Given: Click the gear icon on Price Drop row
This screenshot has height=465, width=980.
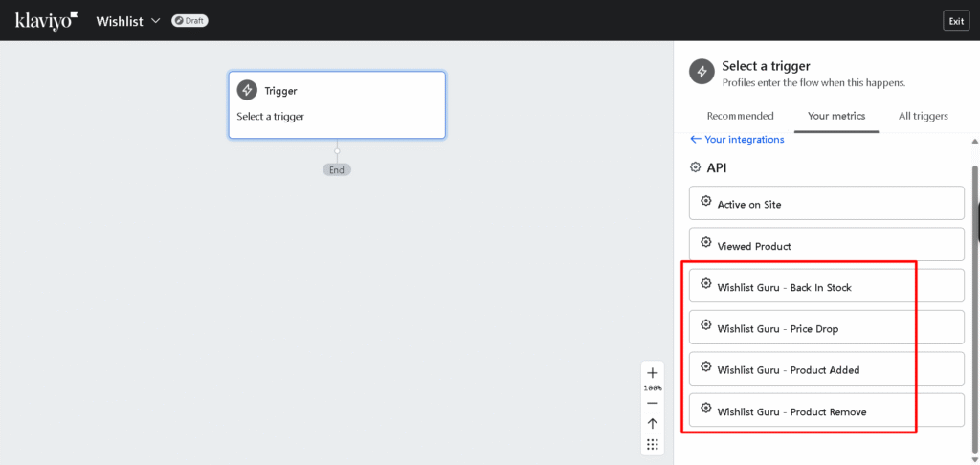Looking at the screenshot, I should point(706,325).
